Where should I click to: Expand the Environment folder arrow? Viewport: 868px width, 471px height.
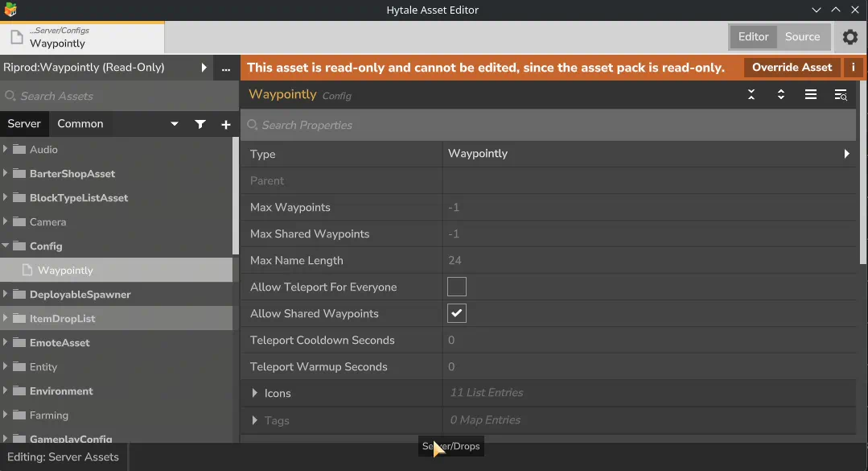coord(6,390)
